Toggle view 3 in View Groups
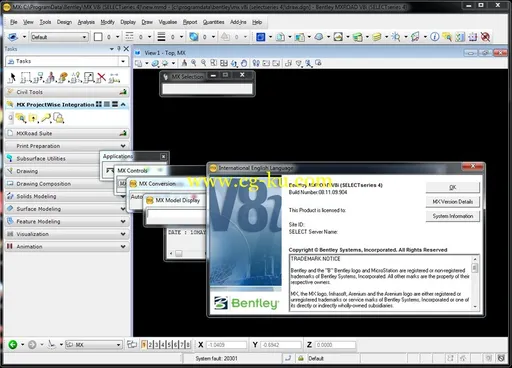The image size is (512, 368). pyautogui.click(x=156, y=344)
